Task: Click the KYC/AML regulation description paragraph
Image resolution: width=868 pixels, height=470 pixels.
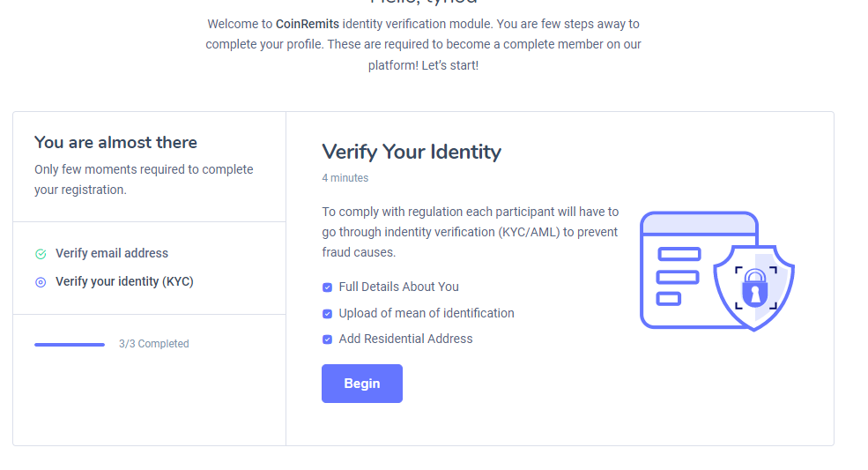Action: point(471,232)
